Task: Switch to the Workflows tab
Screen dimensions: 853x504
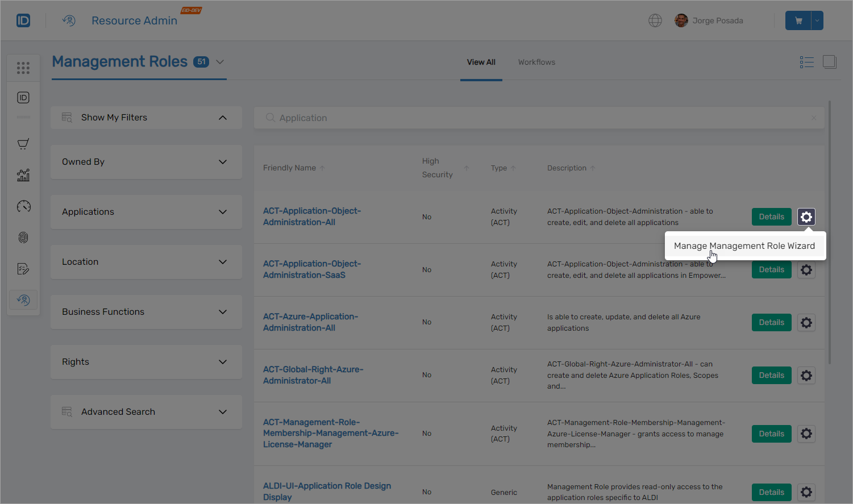Action: [x=536, y=62]
